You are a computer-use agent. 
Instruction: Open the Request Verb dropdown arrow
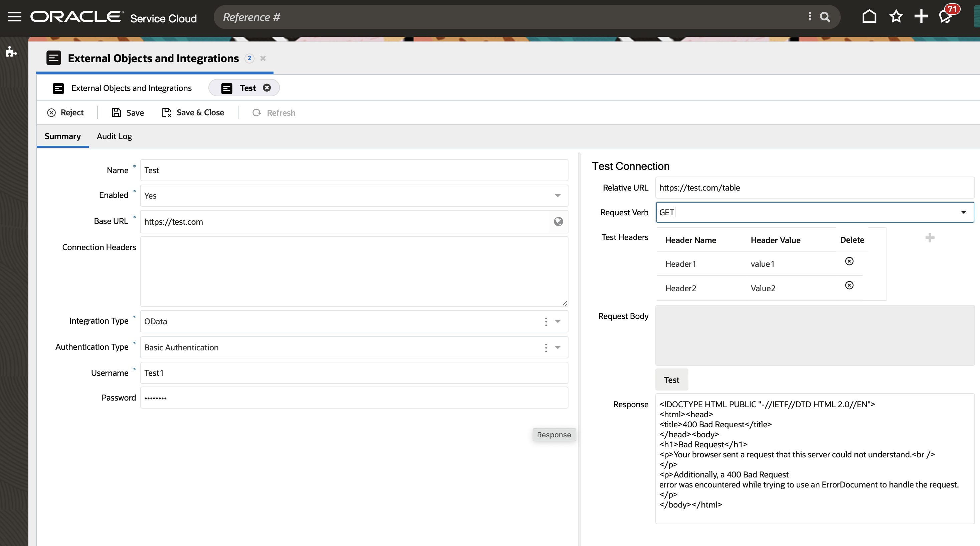click(x=963, y=212)
